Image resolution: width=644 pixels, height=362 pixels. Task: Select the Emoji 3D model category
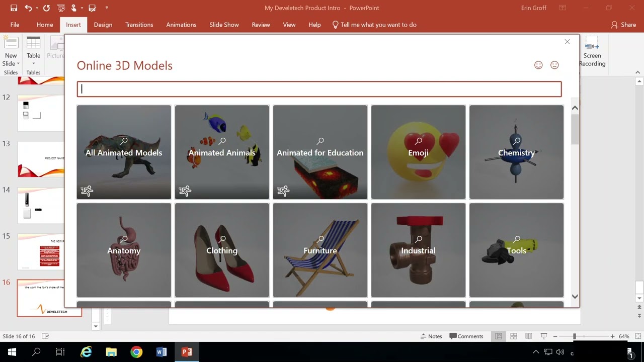418,152
